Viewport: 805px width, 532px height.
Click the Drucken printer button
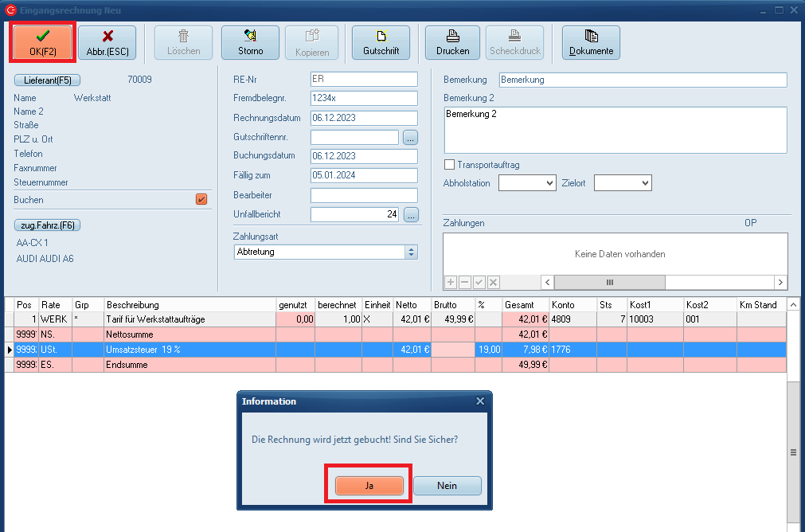click(x=452, y=42)
